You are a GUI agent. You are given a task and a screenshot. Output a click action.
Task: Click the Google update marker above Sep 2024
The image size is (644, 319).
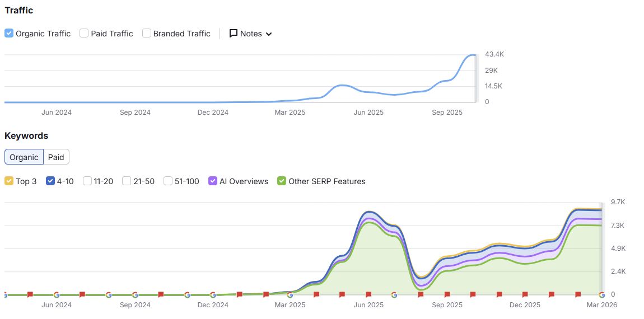click(135, 295)
